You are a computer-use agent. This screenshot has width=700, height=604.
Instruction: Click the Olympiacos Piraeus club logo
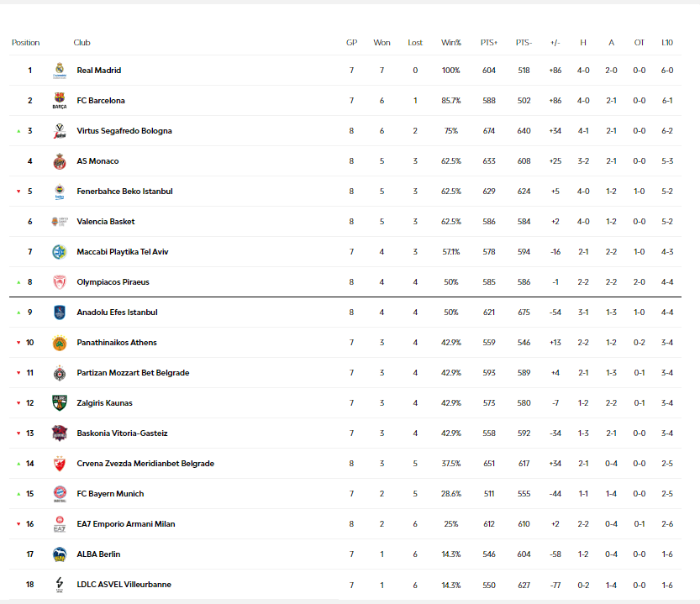60,282
